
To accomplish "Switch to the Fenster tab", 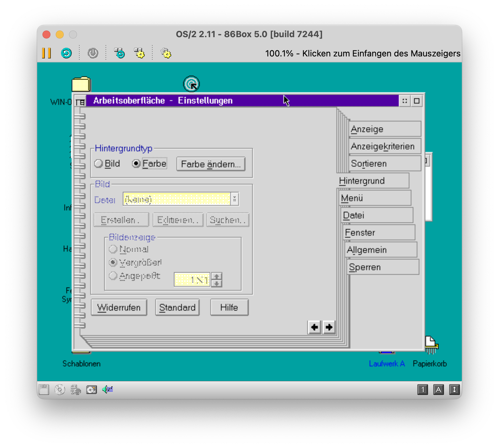I will [x=379, y=233].
